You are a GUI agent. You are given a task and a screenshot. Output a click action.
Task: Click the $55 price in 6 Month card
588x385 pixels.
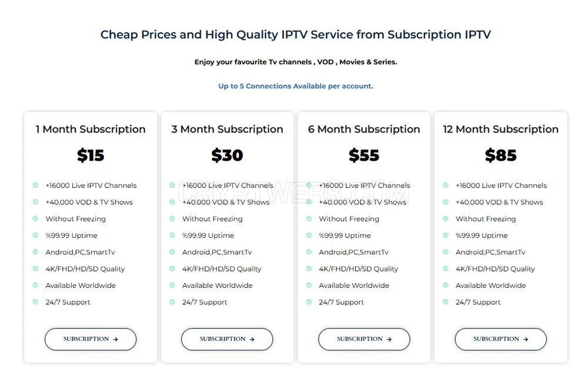364,155
